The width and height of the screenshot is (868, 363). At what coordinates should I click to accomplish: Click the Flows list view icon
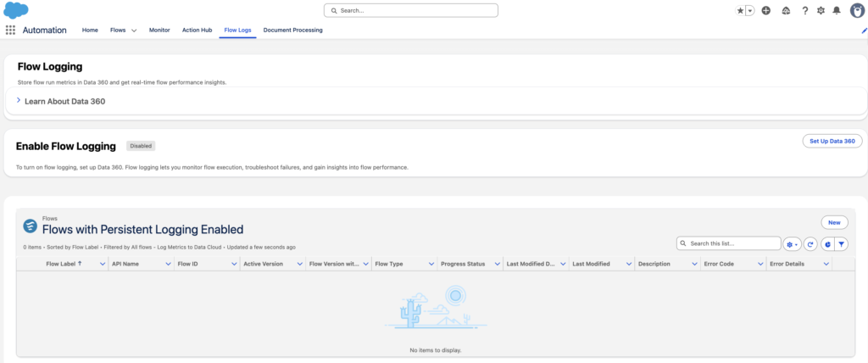[x=30, y=226]
